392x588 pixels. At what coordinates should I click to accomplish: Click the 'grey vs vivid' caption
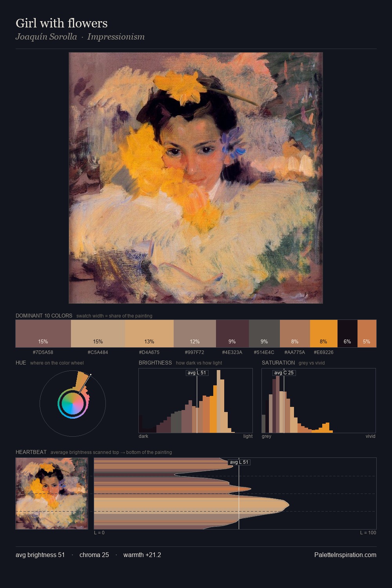click(x=312, y=363)
